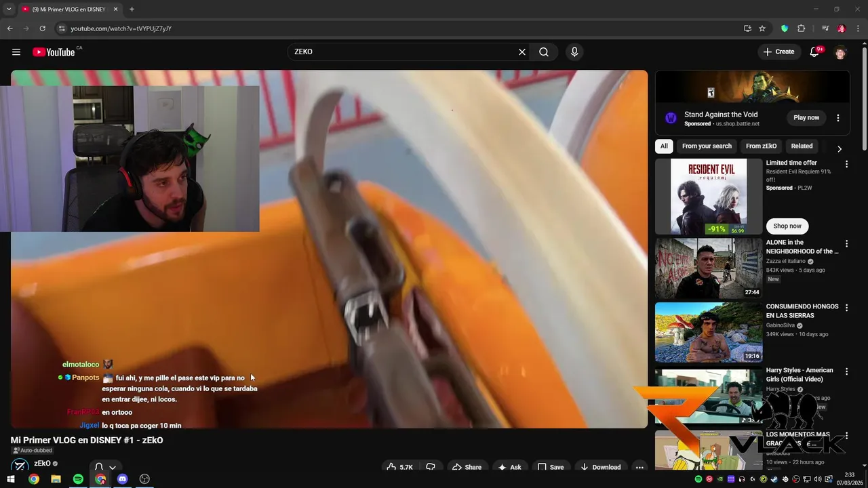The image size is (868, 488).
Task: Share the video
Action: tap(467, 467)
